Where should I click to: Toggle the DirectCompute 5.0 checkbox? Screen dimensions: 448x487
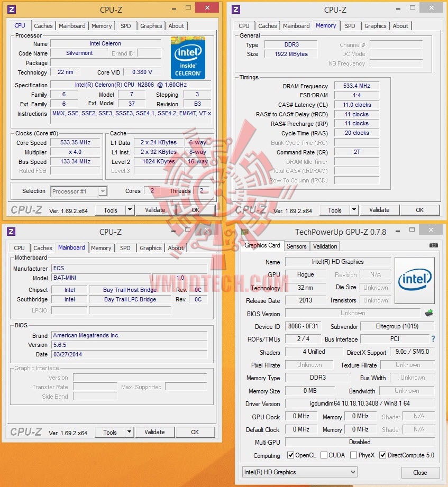(383, 455)
